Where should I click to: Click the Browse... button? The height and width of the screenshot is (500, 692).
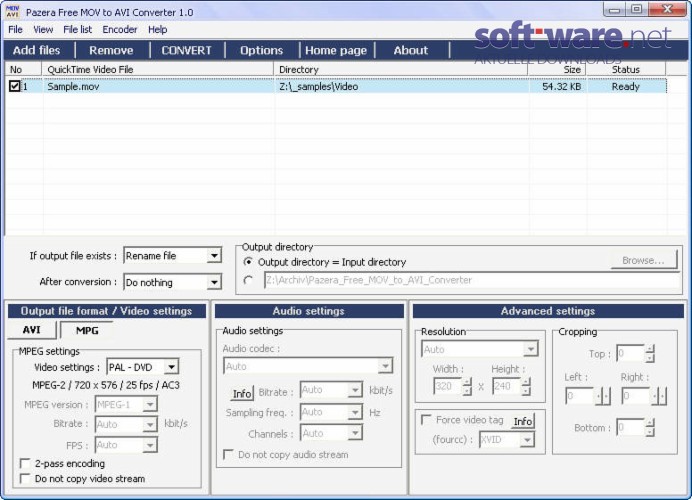click(643, 260)
